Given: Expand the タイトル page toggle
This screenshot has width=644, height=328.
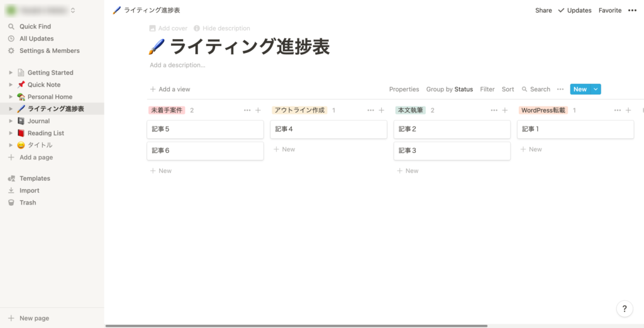Looking at the screenshot, I should pyautogui.click(x=11, y=145).
